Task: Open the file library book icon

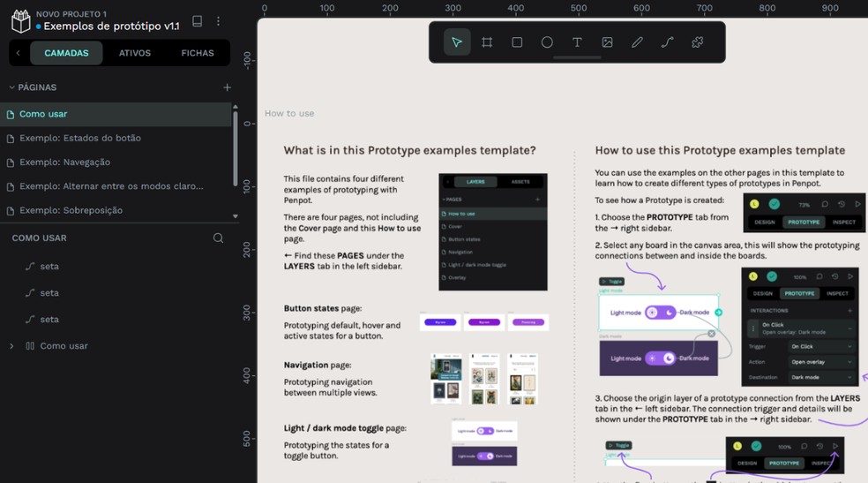Action: click(x=197, y=21)
